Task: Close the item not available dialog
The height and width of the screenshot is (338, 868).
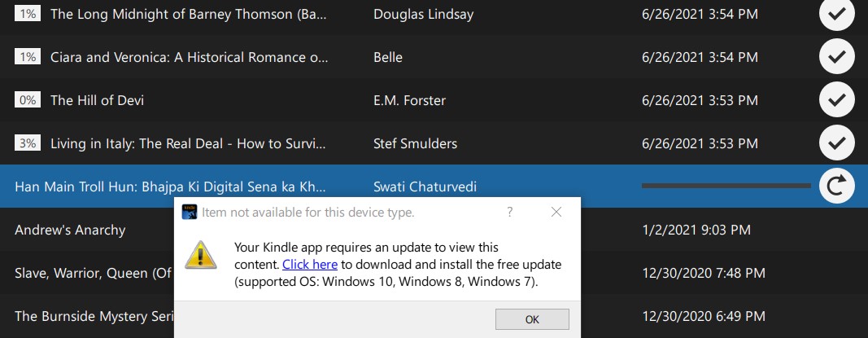Action: coord(556,212)
